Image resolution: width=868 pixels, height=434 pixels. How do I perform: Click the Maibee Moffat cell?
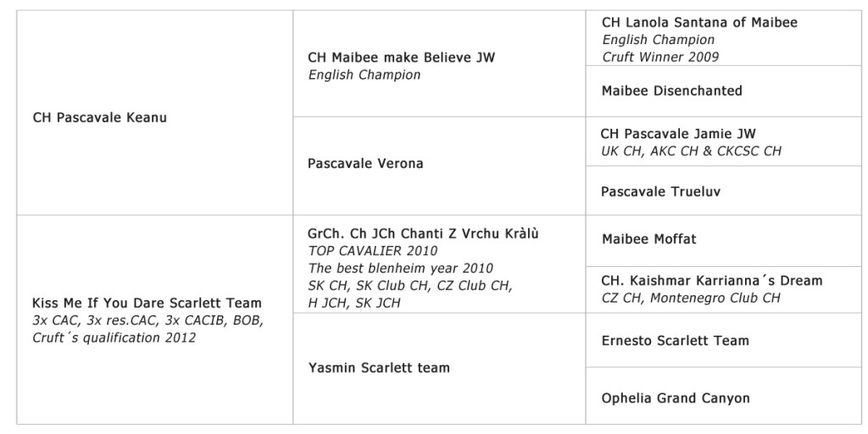(648, 240)
